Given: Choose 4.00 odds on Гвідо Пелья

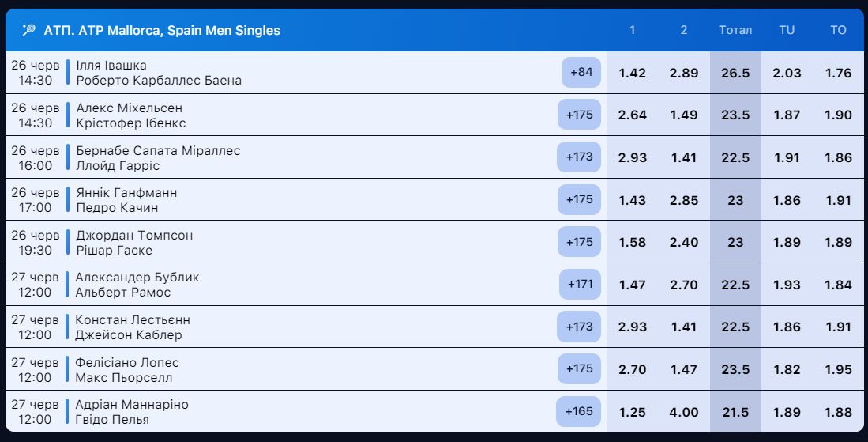Looking at the screenshot, I should pyautogui.click(x=683, y=412).
